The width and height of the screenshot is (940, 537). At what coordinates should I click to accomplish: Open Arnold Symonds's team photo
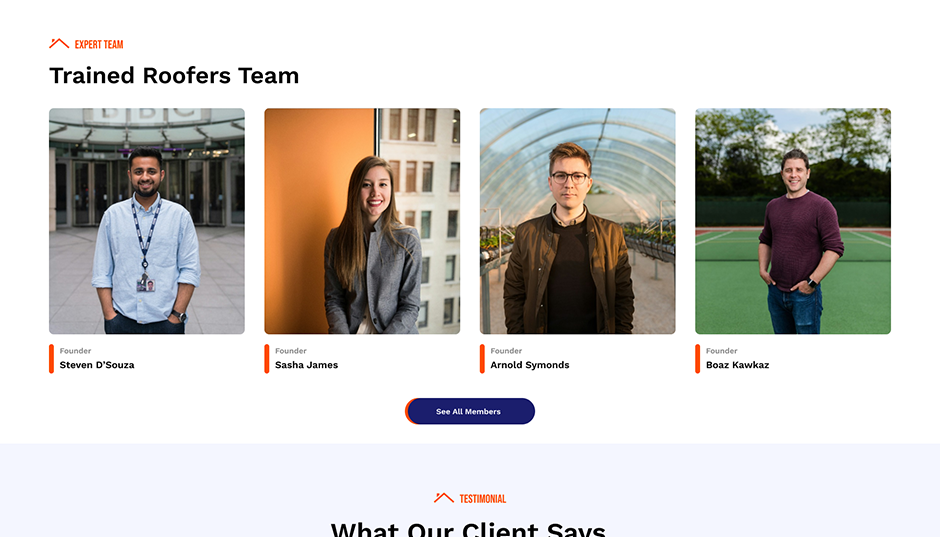(577, 221)
